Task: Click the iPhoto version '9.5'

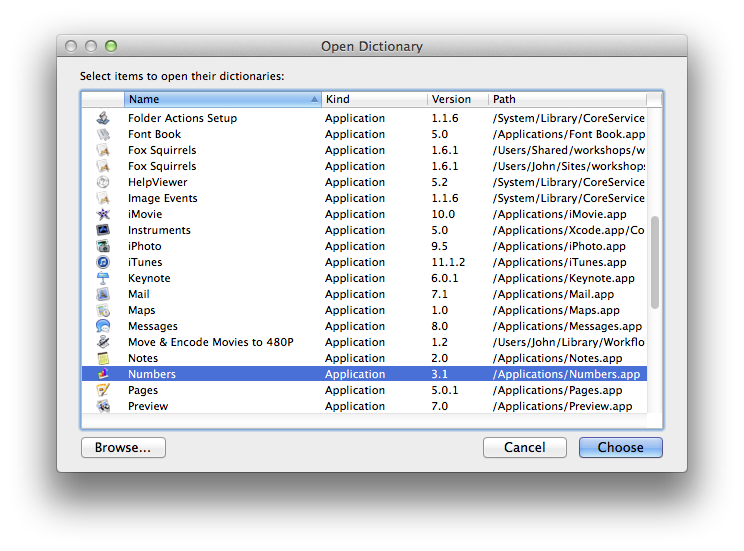Action: (439, 246)
